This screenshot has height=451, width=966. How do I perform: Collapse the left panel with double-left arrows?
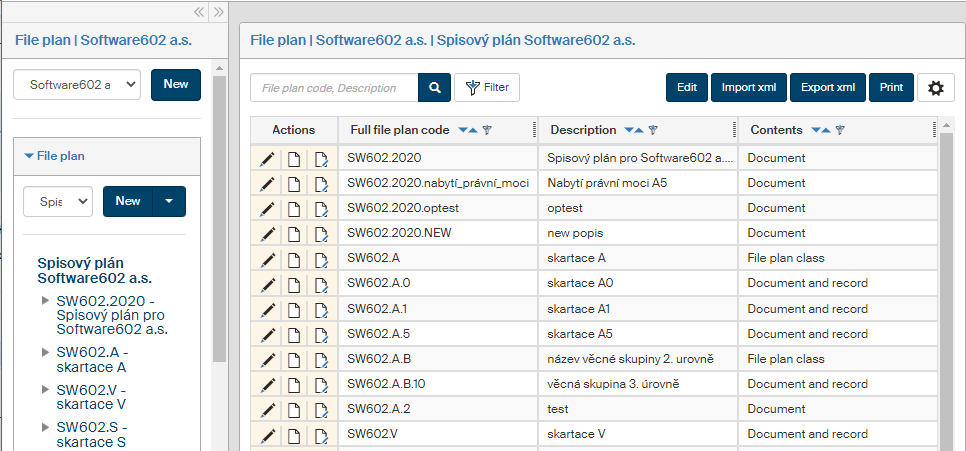click(199, 12)
